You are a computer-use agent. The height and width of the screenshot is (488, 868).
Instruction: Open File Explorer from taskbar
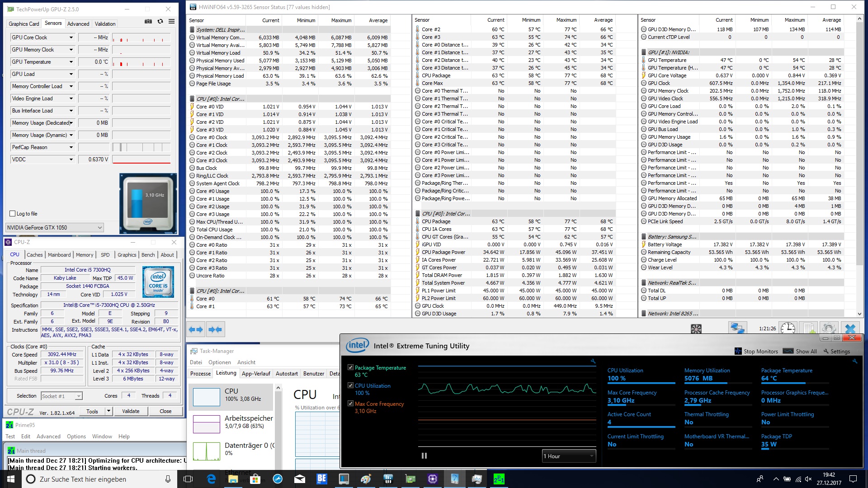click(x=233, y=479)
